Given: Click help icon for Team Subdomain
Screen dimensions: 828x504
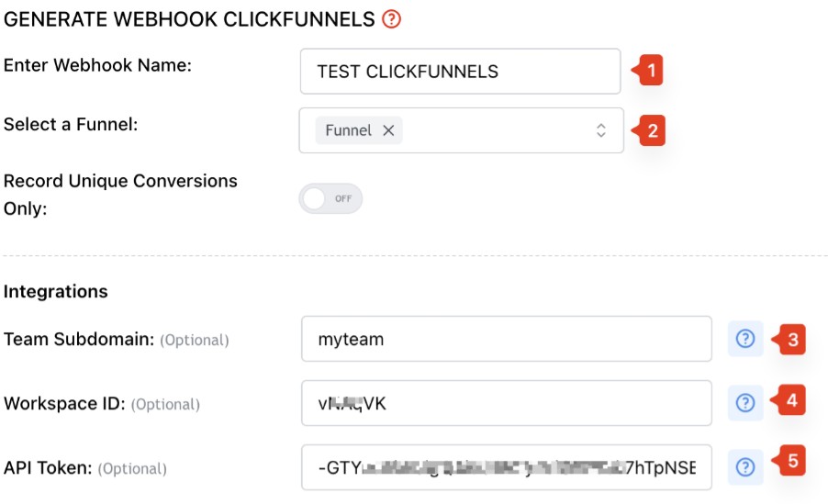Looking at the screenshot, I should (x=745, y=339).
